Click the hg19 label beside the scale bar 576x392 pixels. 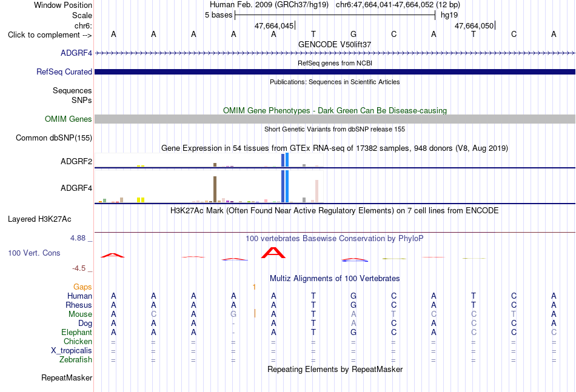click(449, 15)
